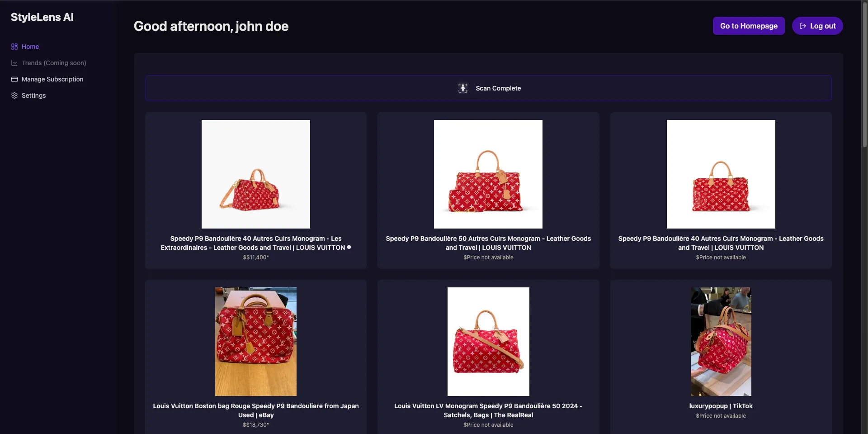
Task: Click the Trends chart icon in sidebar
Action: coord(14,63)
